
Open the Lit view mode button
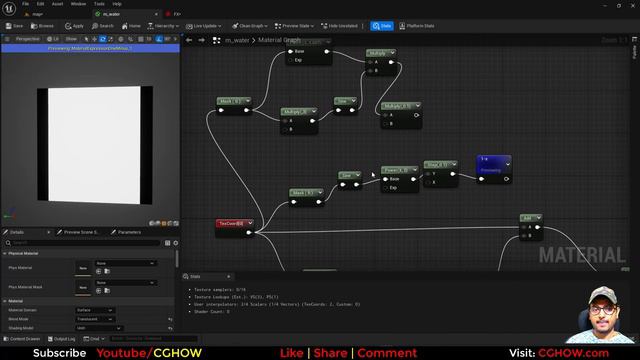coord(53,39)
